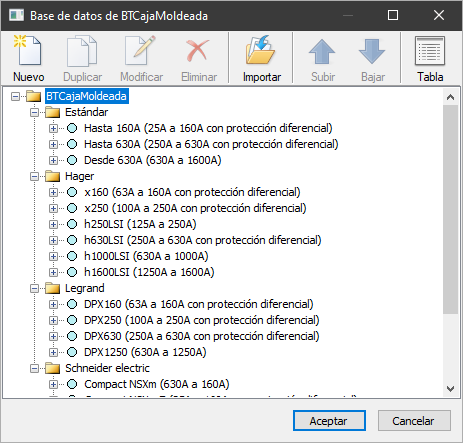Expand the Hasta 160A node
Viewport: 463px width, 443px height.
pos(53,129)
